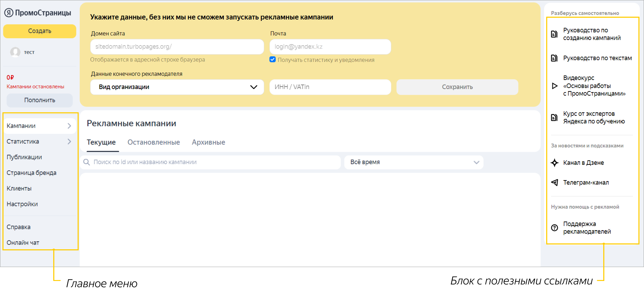Click the magnifier icon in campaign search
This screenshot has height=290, width=644.
coord(87,162)
